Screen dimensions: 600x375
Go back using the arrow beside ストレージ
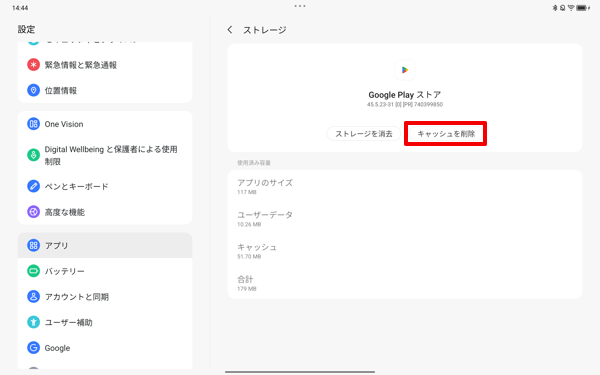(x=230, y=29)
